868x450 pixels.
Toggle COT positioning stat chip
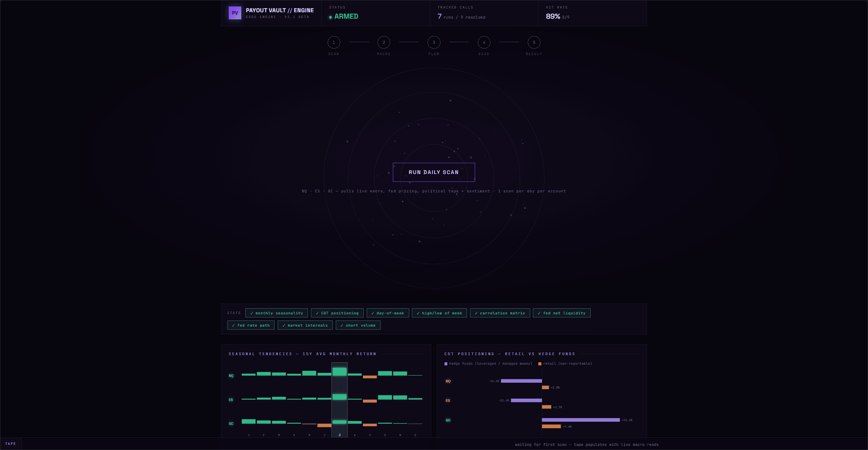click(x=337, y=313)
